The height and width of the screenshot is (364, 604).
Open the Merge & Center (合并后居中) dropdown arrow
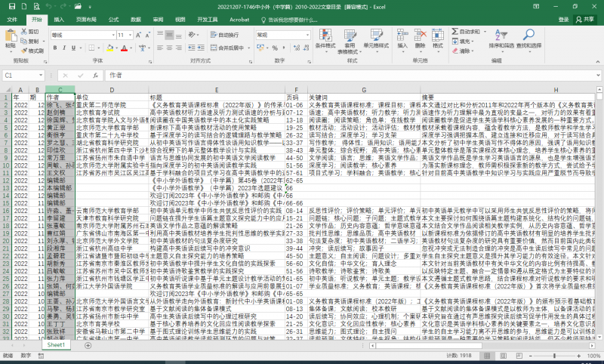(249, 48)
